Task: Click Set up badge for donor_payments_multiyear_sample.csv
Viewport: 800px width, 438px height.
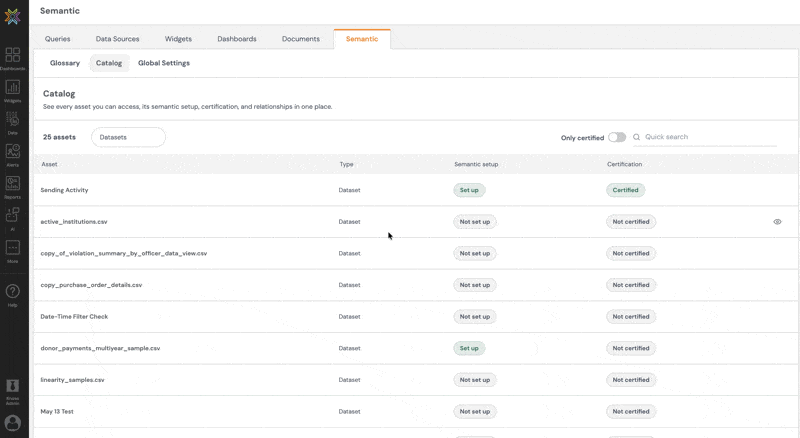Action: pos(469,348)
